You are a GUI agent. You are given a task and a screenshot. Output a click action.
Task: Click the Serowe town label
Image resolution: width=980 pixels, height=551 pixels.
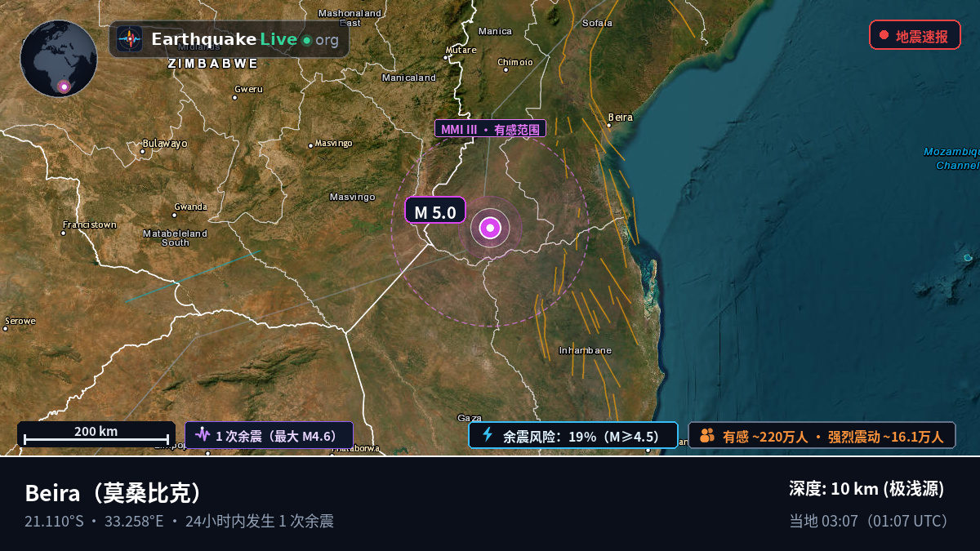tap(20, 321)
